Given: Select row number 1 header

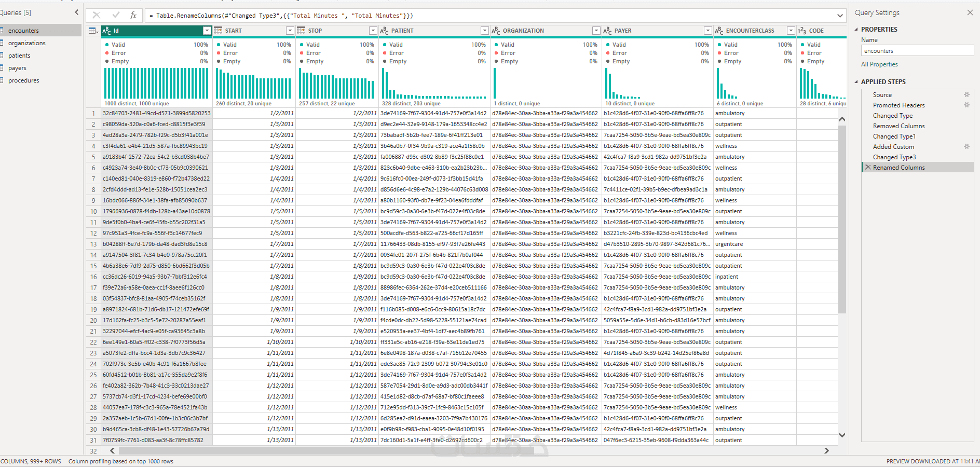Looking at the screenshot, I should tap(93, 113).
